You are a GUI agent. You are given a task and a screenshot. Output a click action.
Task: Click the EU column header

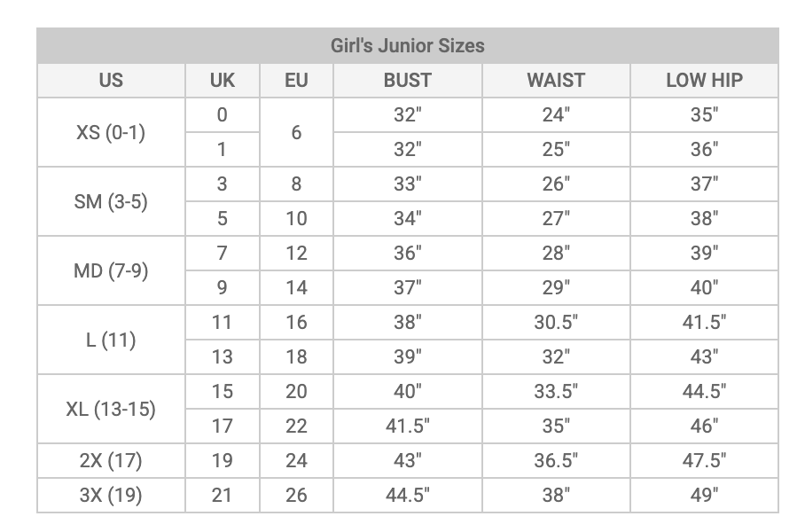pyautogui.click(x=296, y=81)
